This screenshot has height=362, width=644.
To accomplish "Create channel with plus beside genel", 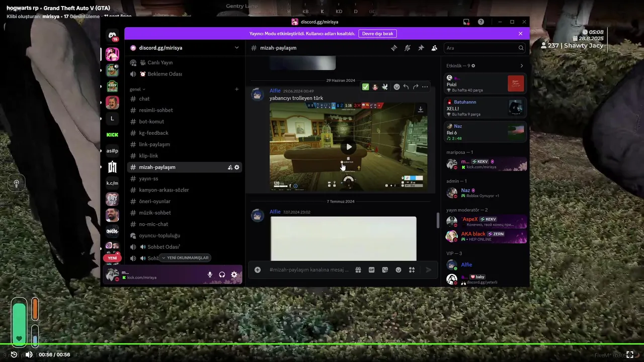I will pyautogui.click(x=236, y=89).
